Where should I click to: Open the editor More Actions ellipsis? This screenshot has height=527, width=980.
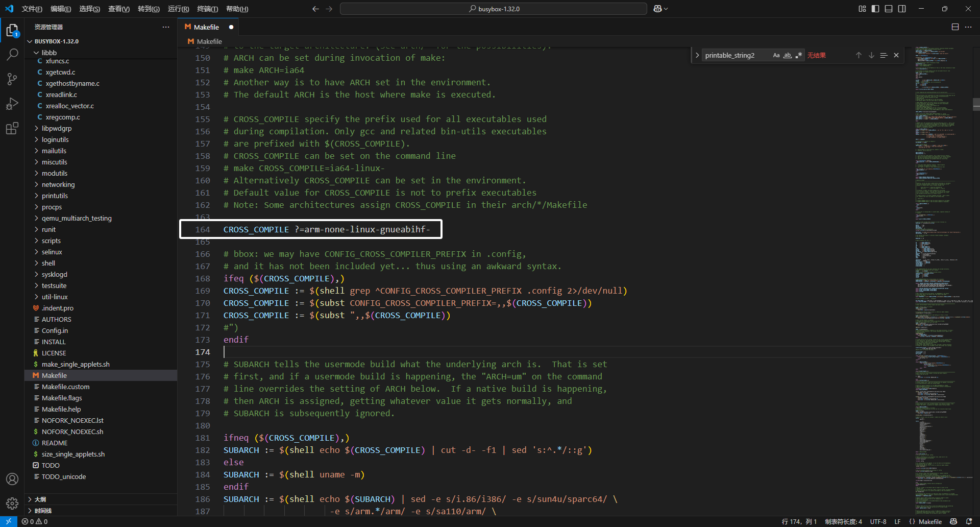[968, 27]
